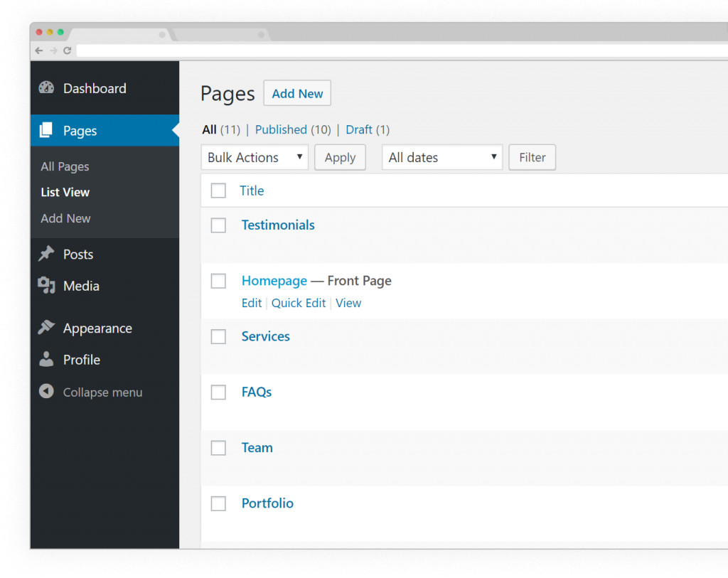Tick the select-all checkbox beside Title

(218, 191)
